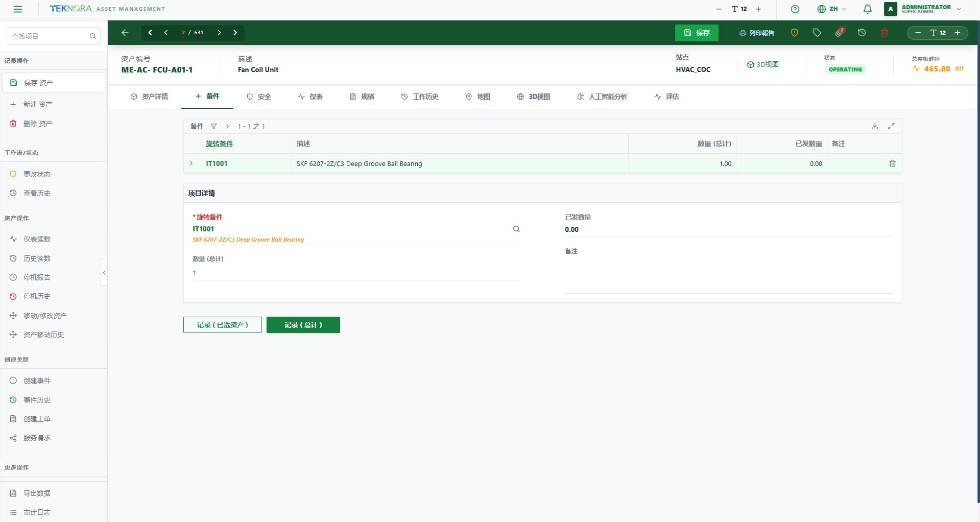Viewport: 980px width, 522px height.
Task: Click the green 保存 save button
Action: pos(697,33)
